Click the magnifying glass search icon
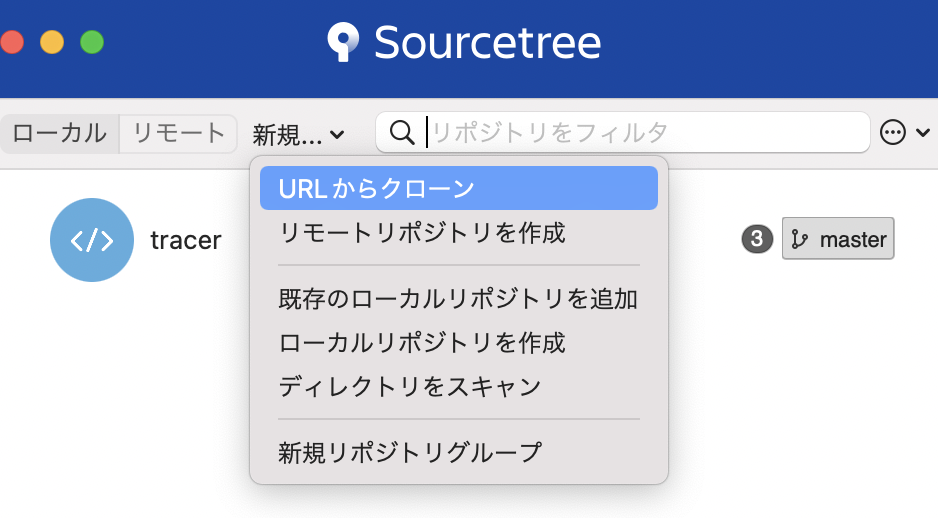 pyautogui.click(x=402, y=132)
